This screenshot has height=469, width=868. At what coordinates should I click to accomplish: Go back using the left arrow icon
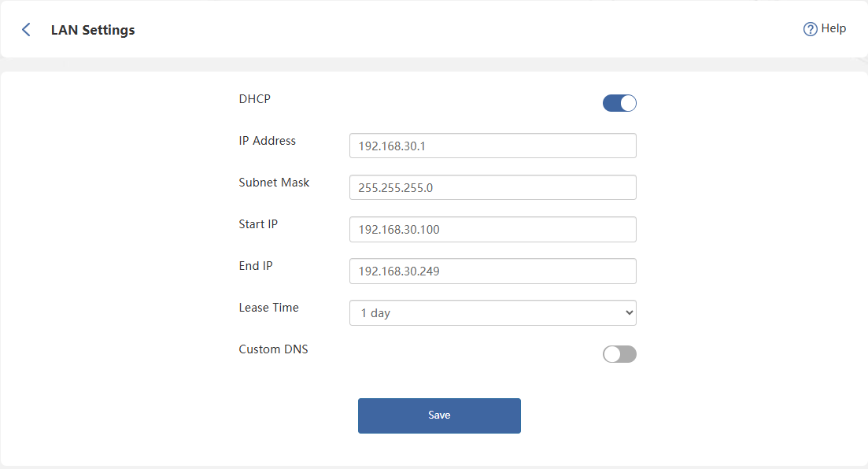point(26,29)
